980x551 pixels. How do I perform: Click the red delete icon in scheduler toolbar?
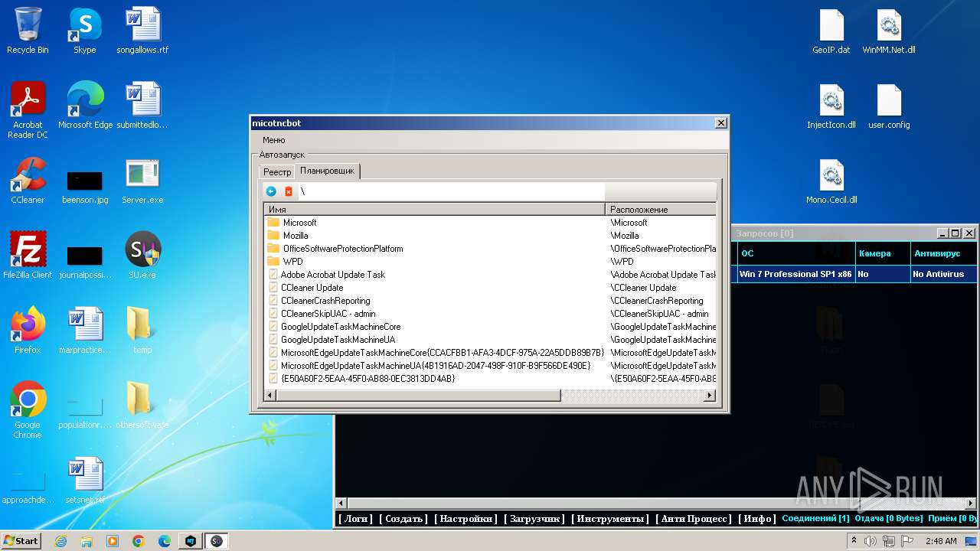[289, 191]
